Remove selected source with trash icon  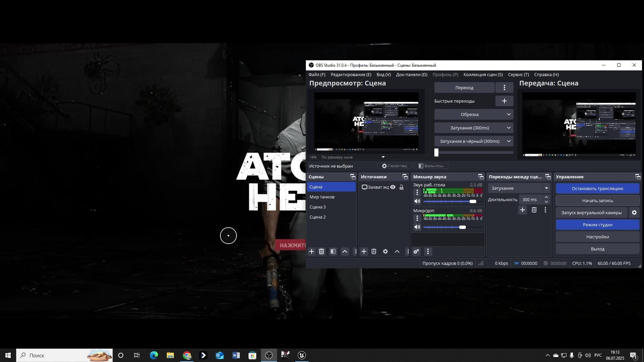[x=374, y=251]
